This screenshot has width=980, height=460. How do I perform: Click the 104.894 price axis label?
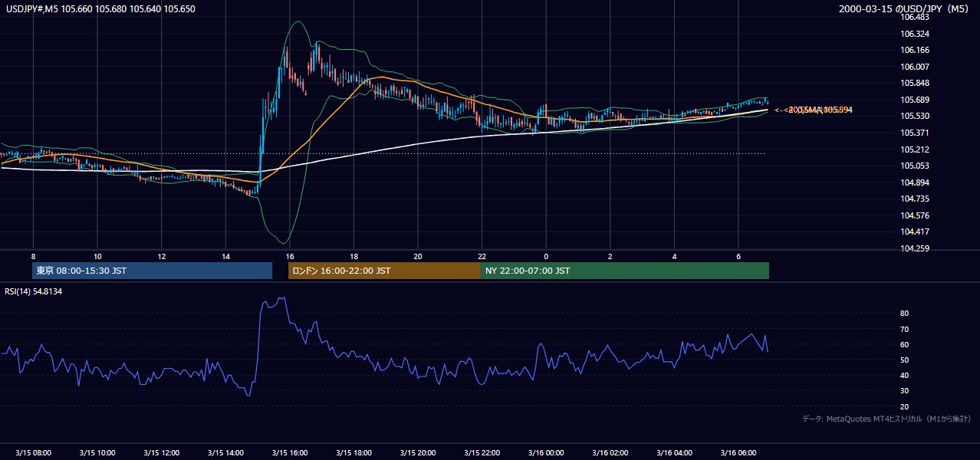916,182
